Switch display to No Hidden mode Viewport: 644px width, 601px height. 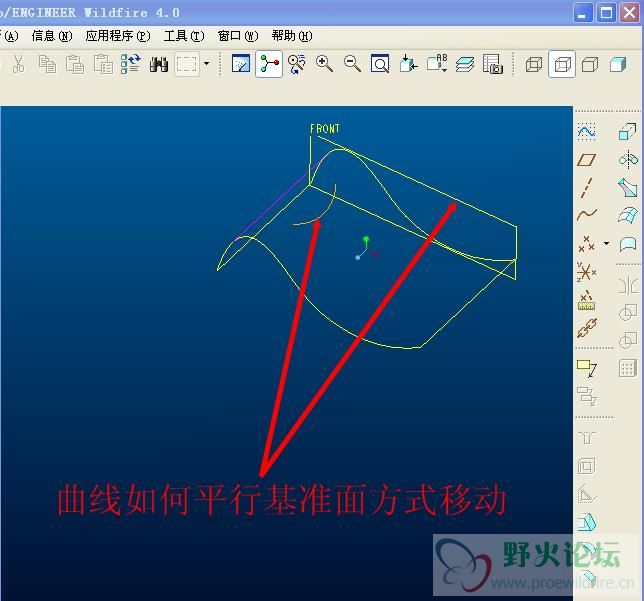pyautogui.click(x=590, y=64)
